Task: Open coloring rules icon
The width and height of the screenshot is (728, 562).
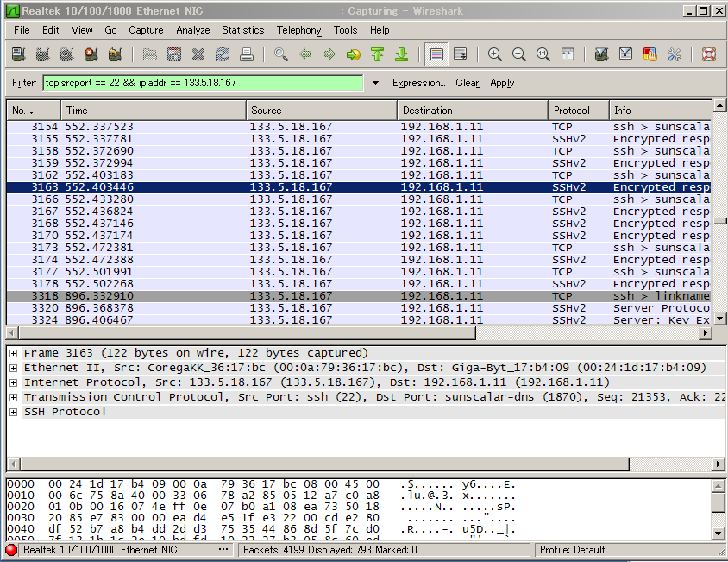Action: click(x=650, y=54)
